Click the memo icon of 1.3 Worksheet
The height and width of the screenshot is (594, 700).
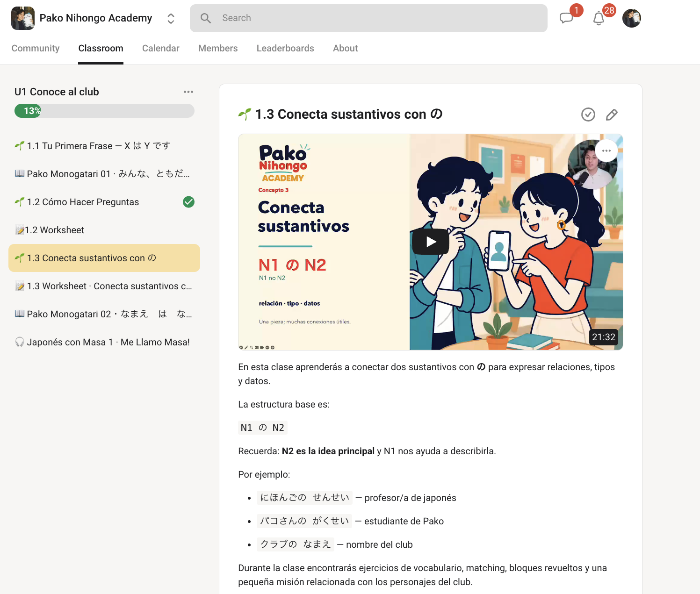20,286
